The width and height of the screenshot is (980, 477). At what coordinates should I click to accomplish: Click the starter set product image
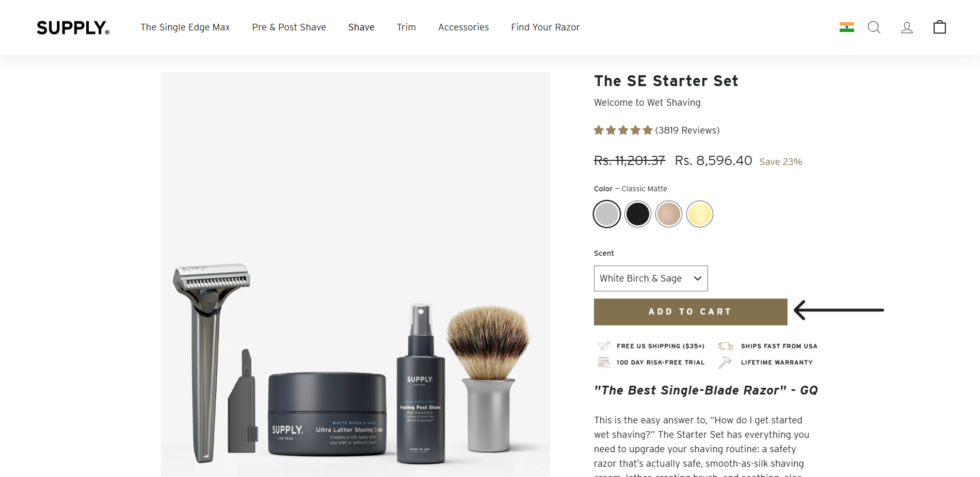coord(356,274)
